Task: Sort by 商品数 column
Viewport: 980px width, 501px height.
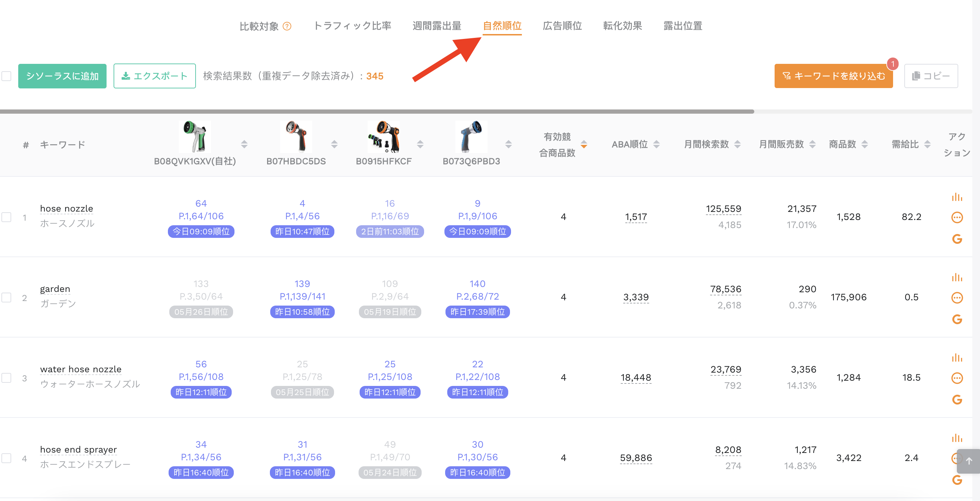Action: (864, 144)
